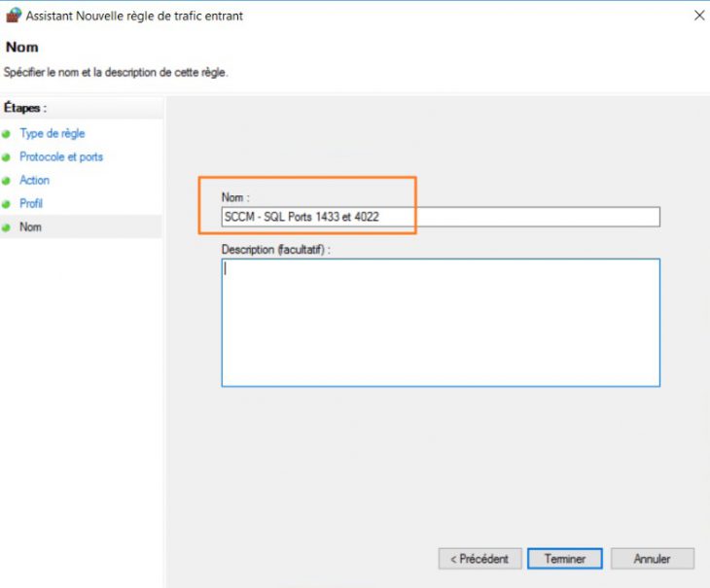The width and height of the screenshot is (710, 588).
Task: Go to the Profil step
Action: coord(31,203)
